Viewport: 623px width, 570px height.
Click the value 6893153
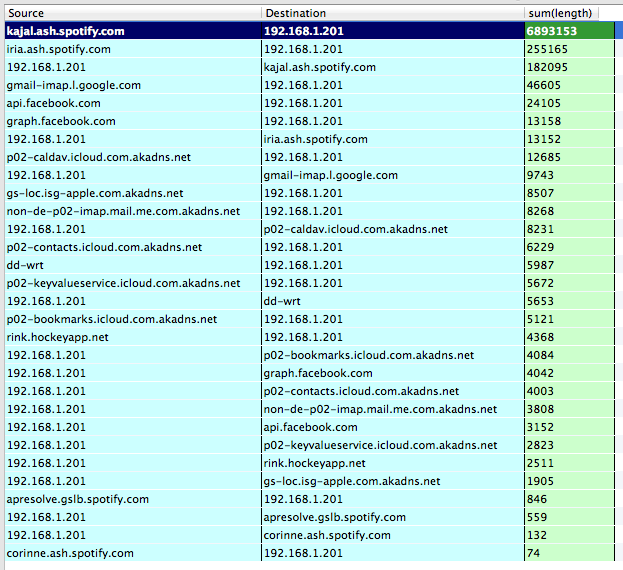click(x=551, y=31)
